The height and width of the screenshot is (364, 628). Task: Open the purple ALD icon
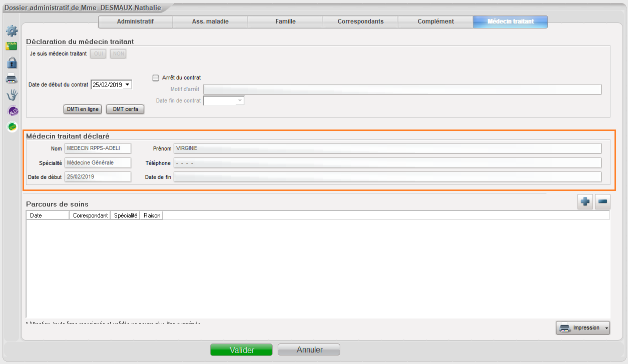pyautogui.click(x=13, y=111)
